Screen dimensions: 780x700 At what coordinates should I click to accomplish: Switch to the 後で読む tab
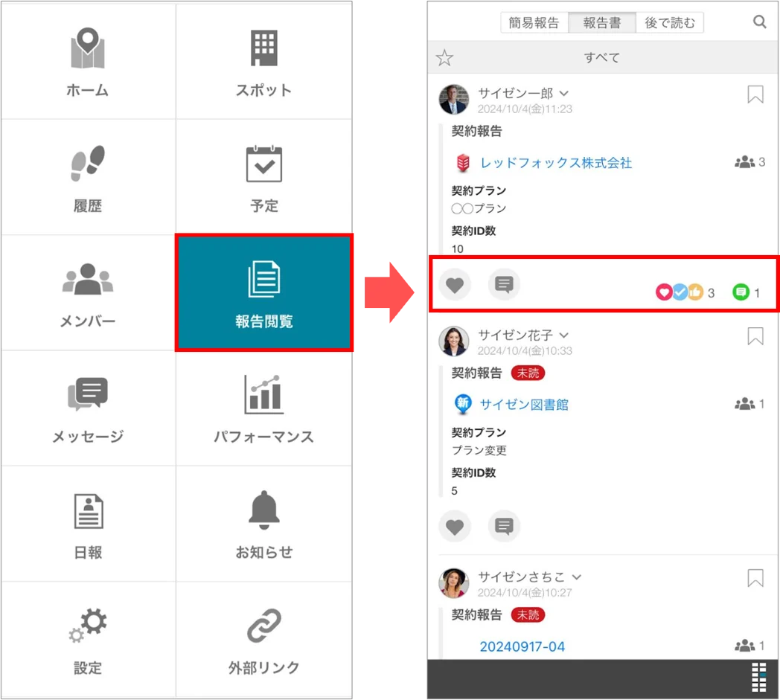[670, 23]
